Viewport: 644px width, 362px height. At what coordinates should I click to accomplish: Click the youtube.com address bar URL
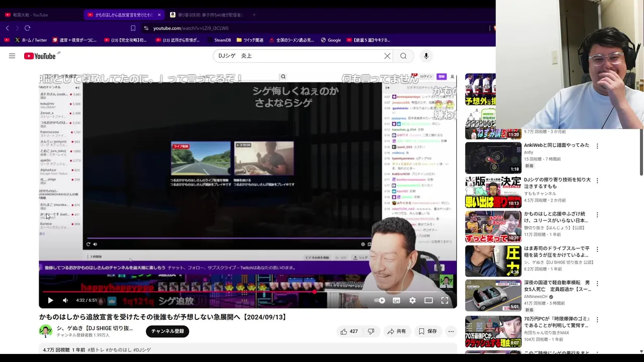191,28
